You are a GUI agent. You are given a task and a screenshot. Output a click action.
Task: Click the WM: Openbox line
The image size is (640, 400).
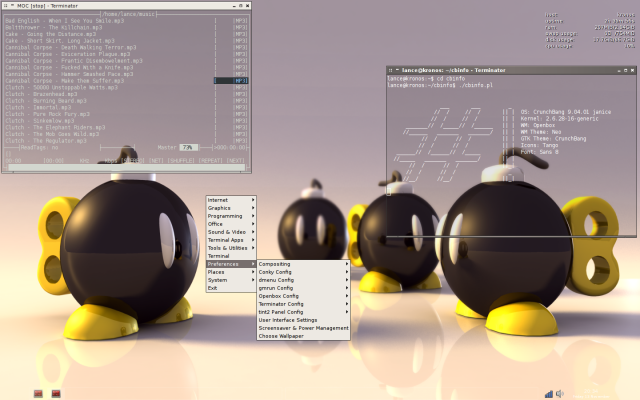click(538, 125)
